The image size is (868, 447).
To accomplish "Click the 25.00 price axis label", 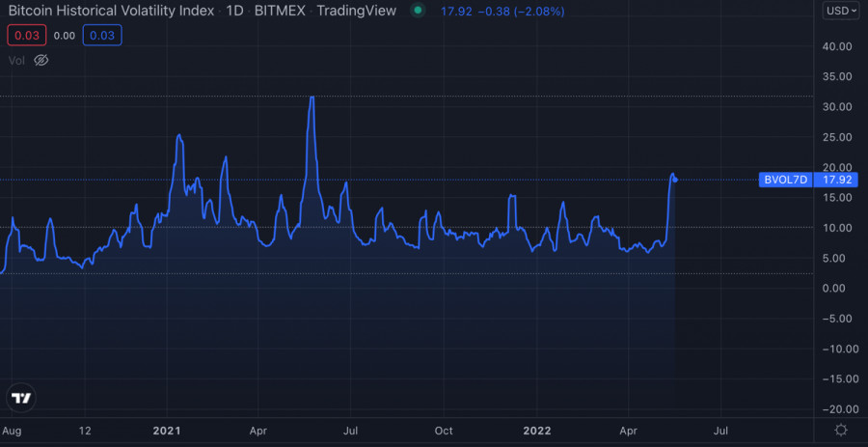I will tap(837, 137).
